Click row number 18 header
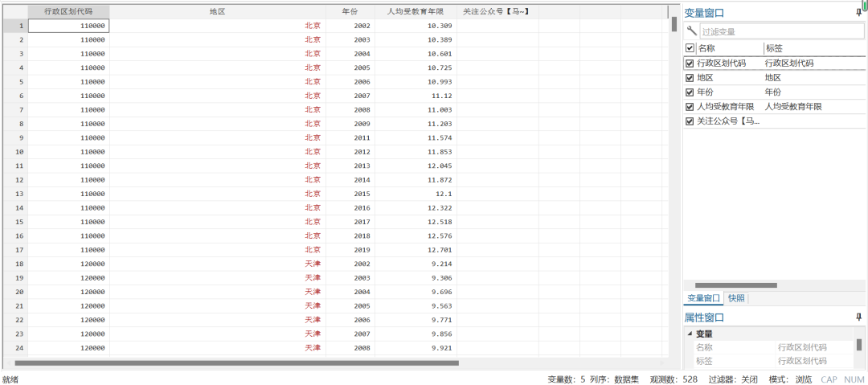The image size is (868, 385). [x=15, y=264]
